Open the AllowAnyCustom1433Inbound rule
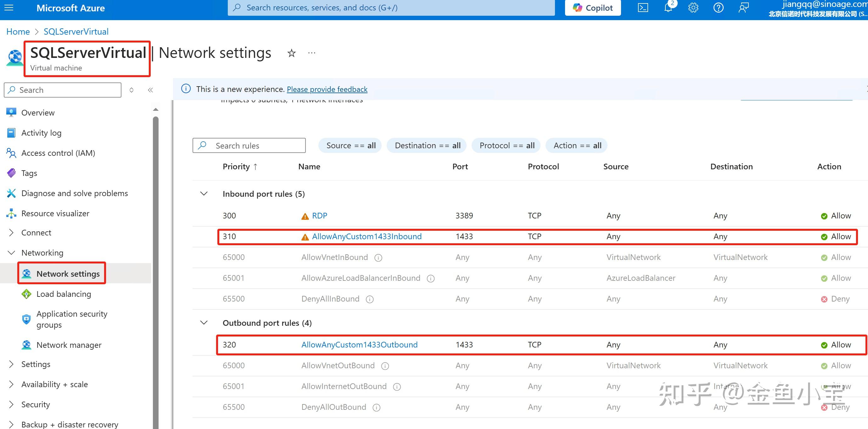 (367, 236)
